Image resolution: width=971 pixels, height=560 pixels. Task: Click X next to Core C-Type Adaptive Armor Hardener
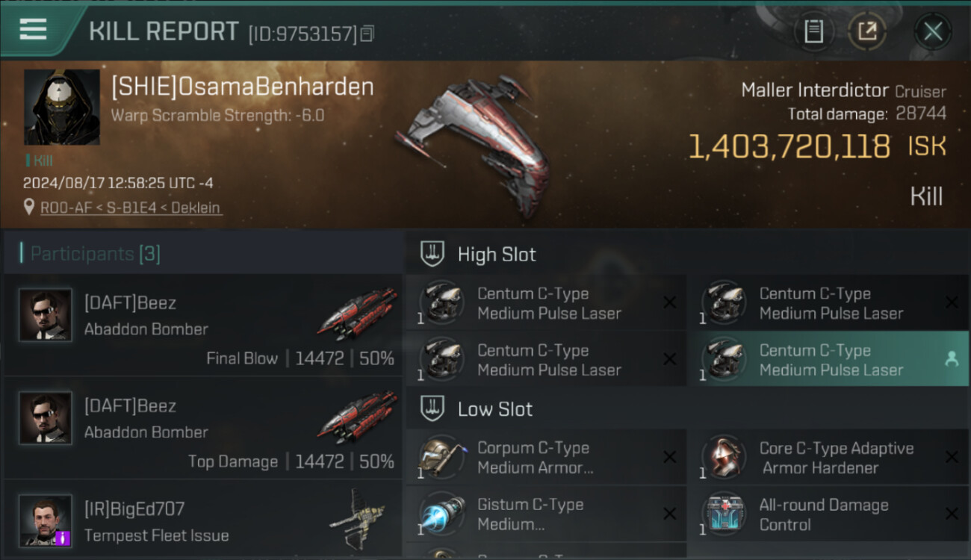pyautogui.click(x=952, y=457)
